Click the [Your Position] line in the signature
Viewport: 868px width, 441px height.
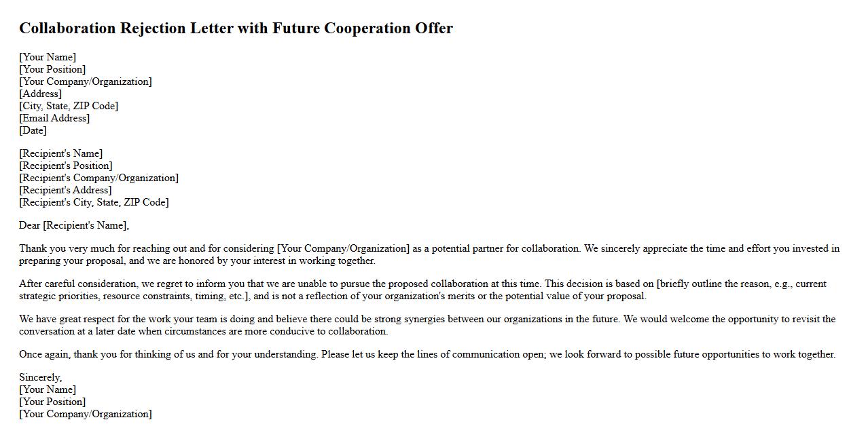coord(52,402)
